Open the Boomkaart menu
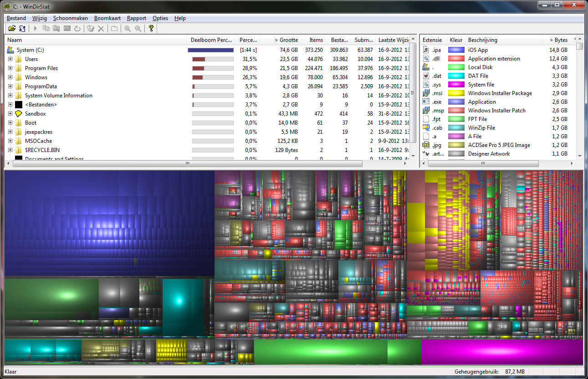The height and width of the screenshot is (379, 588). tap(107, 18)
